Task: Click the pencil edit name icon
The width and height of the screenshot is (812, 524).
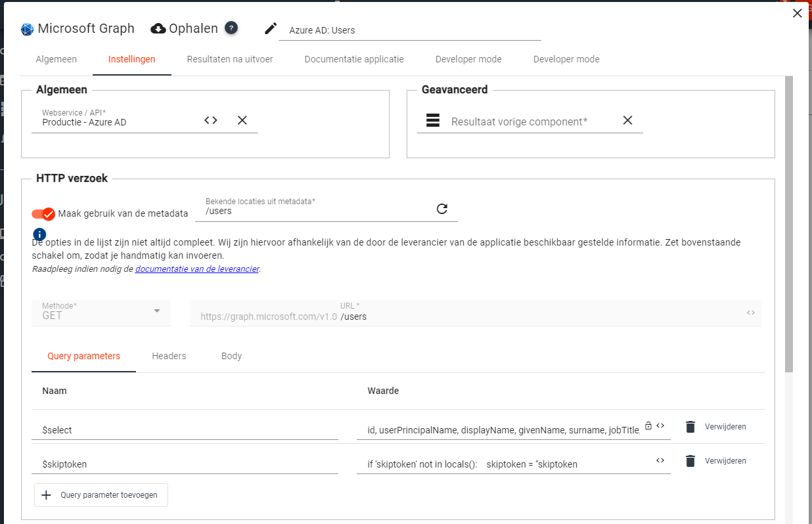Action: 271,28
